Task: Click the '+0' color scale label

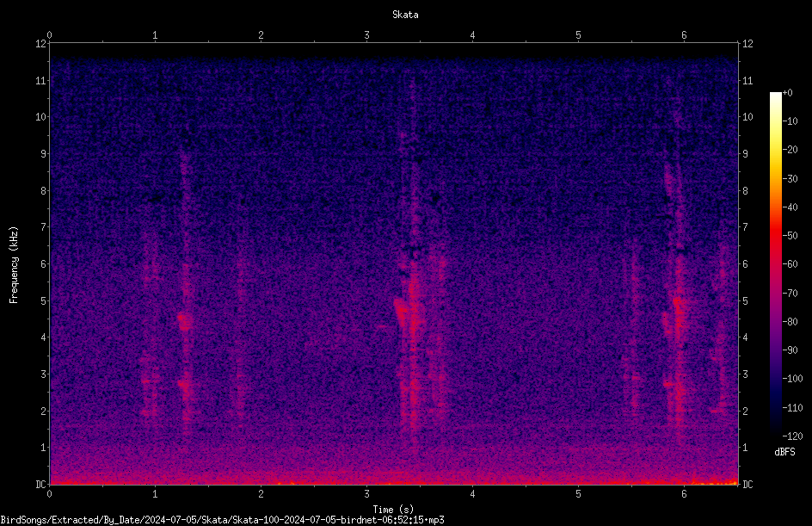Action: [x=787, y=93]
